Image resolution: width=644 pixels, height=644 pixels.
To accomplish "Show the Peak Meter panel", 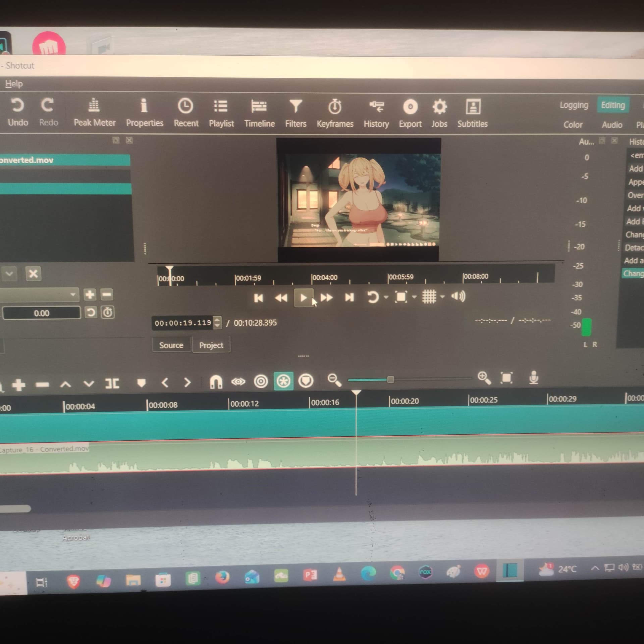I will click(94, 113).
